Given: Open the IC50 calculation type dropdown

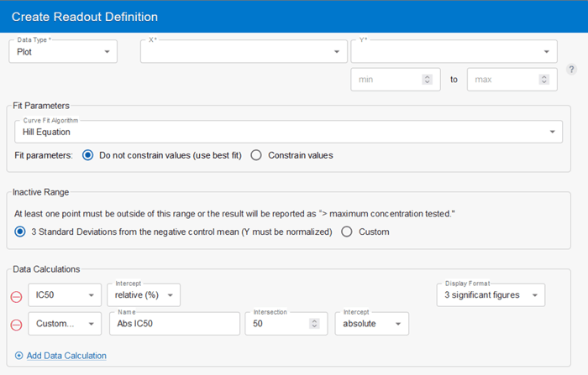Looking at the screenshot, I should [65, 294].
